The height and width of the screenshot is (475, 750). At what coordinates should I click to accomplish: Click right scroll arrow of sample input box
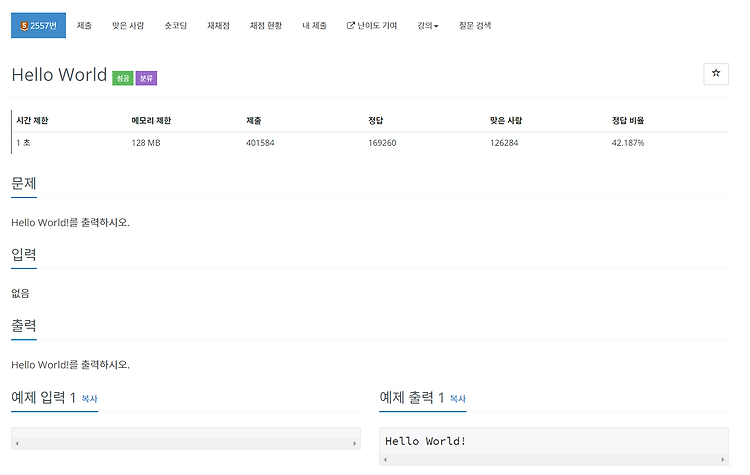pyautogui.click(x=354, y=443)
